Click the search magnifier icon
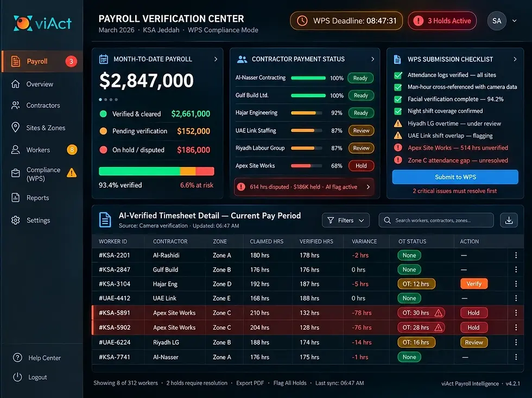 [387, 220]
